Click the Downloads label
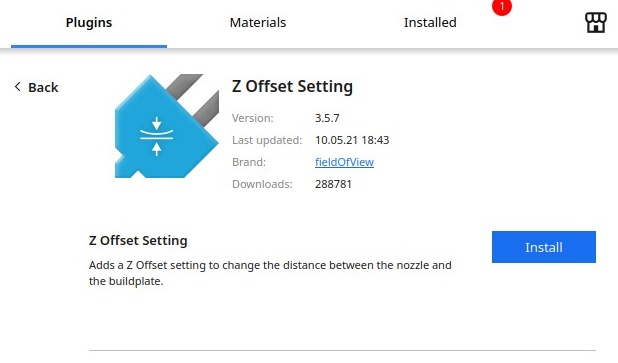The width and height of the screenshot is (618, 363). (262, 184)
